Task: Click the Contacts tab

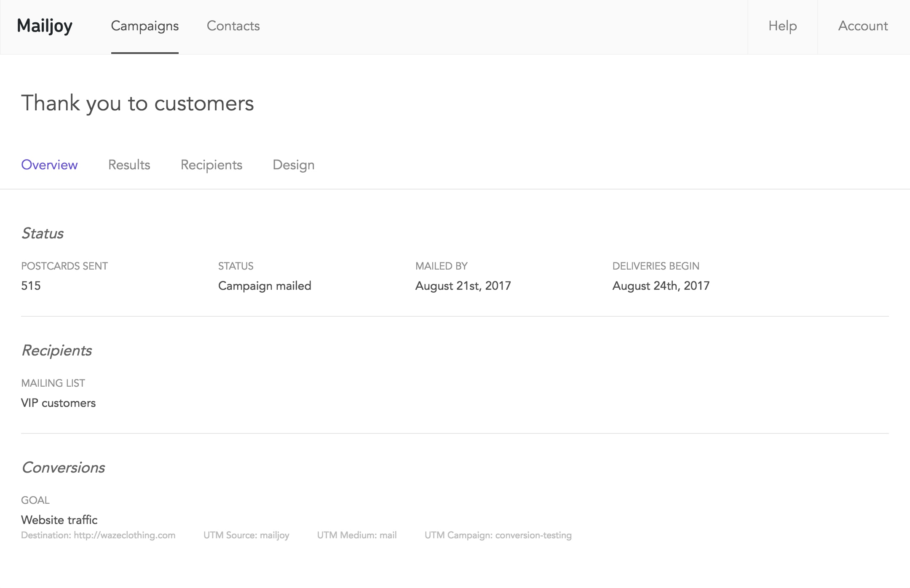Action: tap(233, 27)
